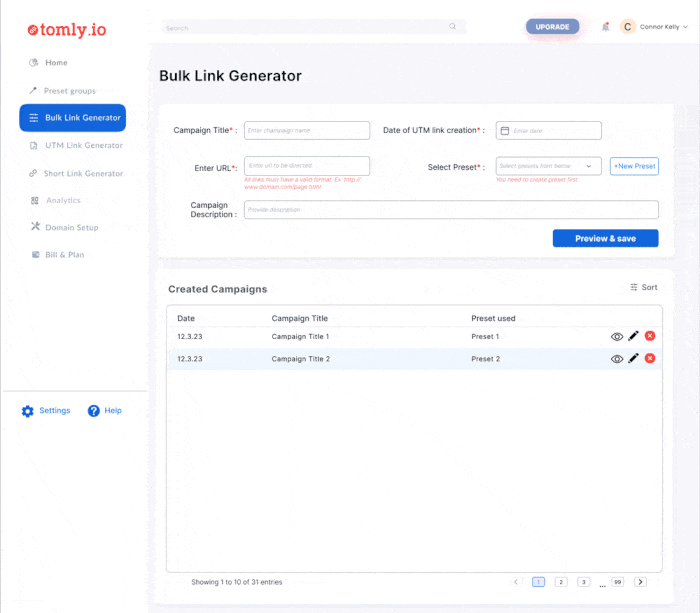The width and height of the screenshot is (700, 613).
Task: Delete Campaign Title 1 row
Action: click(x=650, y=336)
